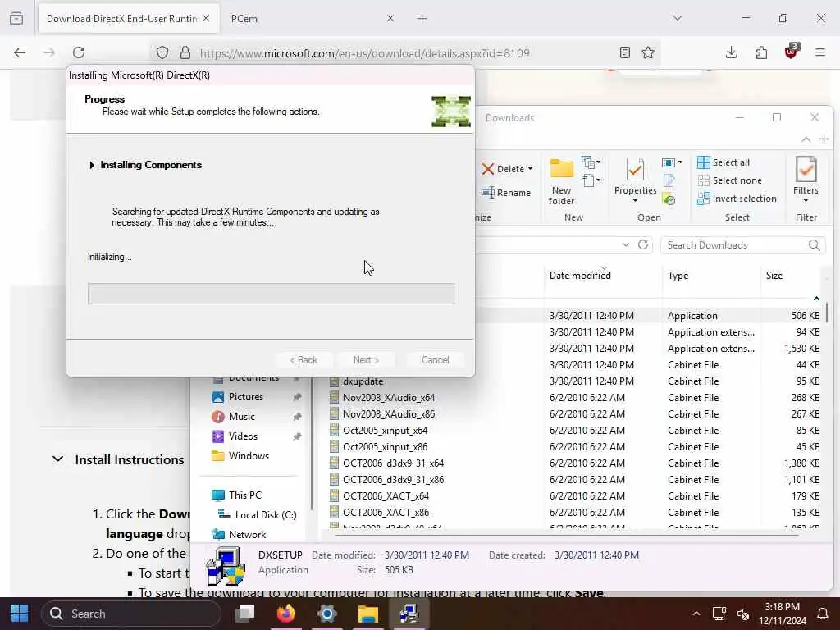
Task: Open Firefox extensions puzzle icon
Action: pos(761,52)
